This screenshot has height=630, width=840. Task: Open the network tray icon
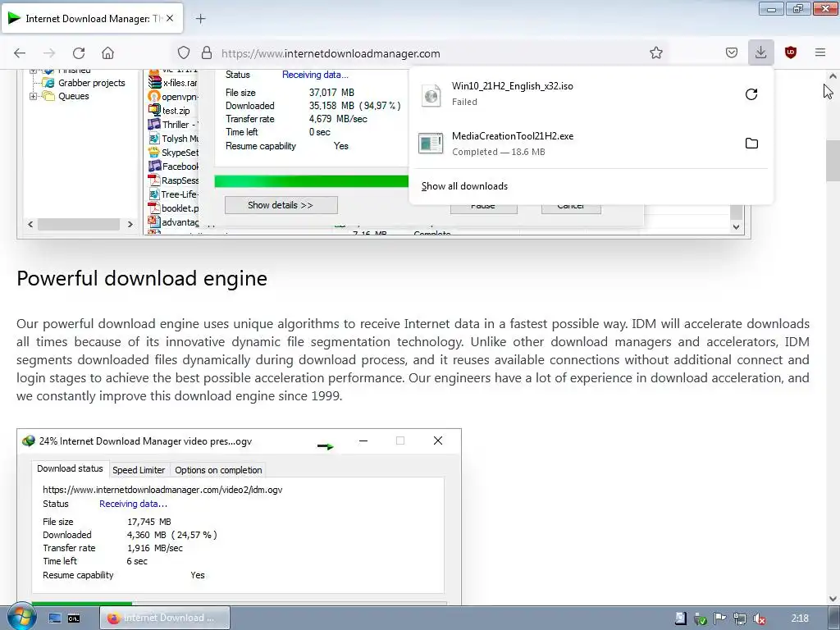739,619
